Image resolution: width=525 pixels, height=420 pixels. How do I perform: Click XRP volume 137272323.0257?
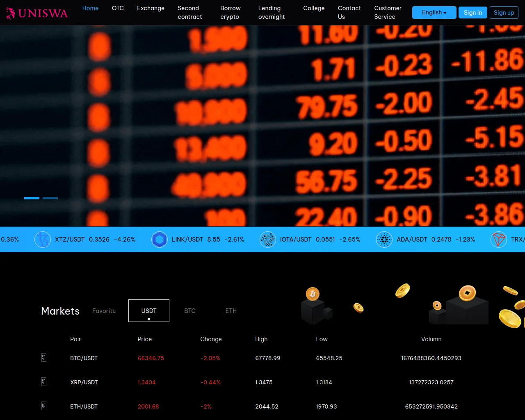pos(431,382)
